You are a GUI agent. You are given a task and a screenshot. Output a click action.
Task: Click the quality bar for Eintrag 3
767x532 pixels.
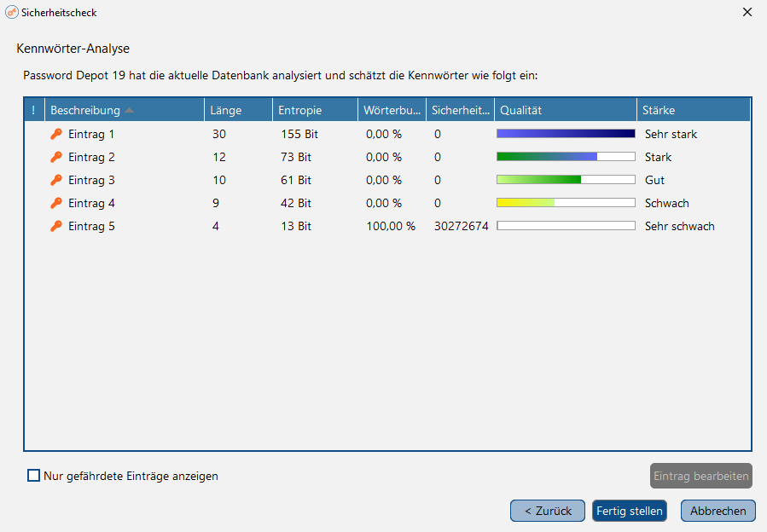566,179
